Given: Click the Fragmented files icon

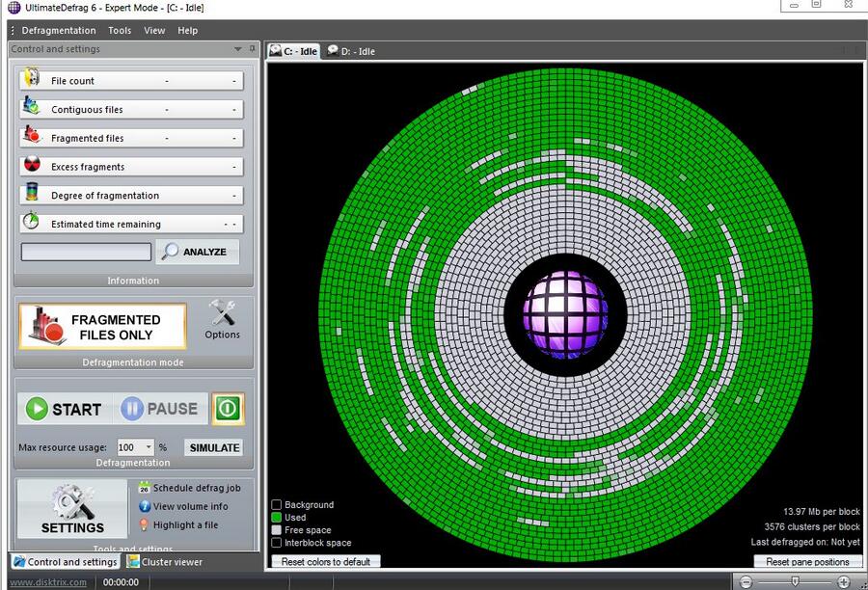Looking at the screenshot, I should point(32,135).
